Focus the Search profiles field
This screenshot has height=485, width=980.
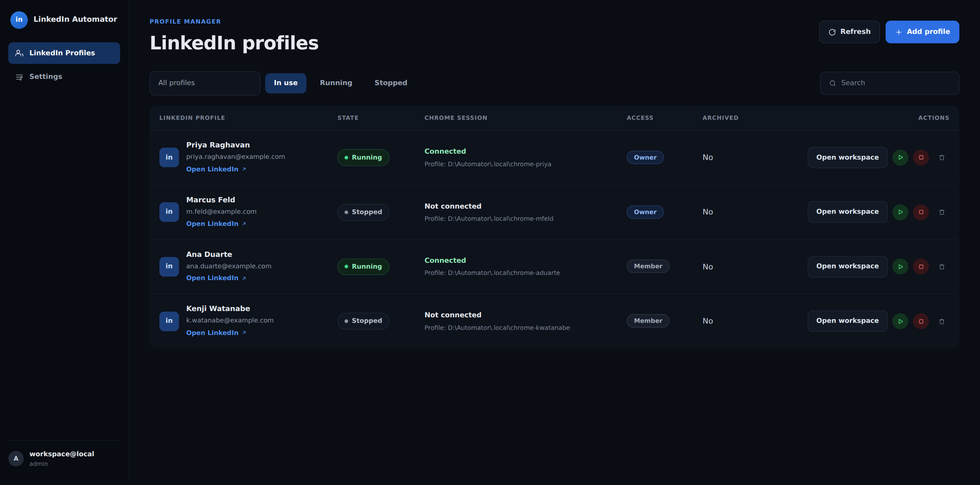coord(889,83)
